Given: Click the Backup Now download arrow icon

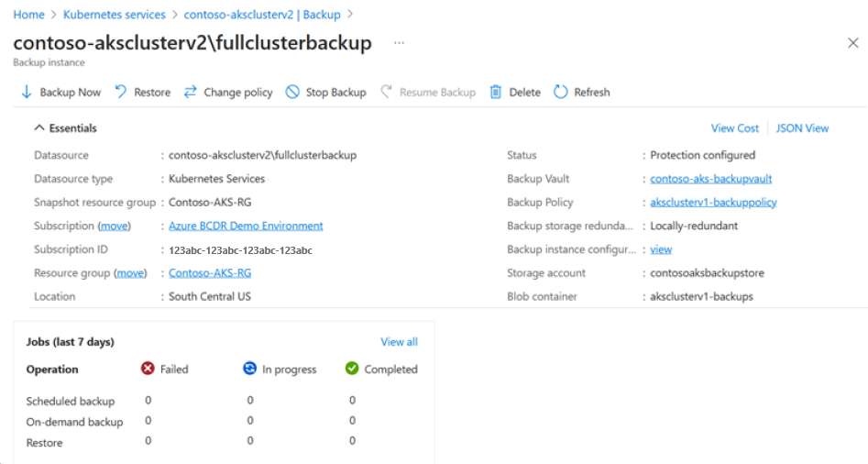Looking at the screenshot, I should tap(27, 92).
